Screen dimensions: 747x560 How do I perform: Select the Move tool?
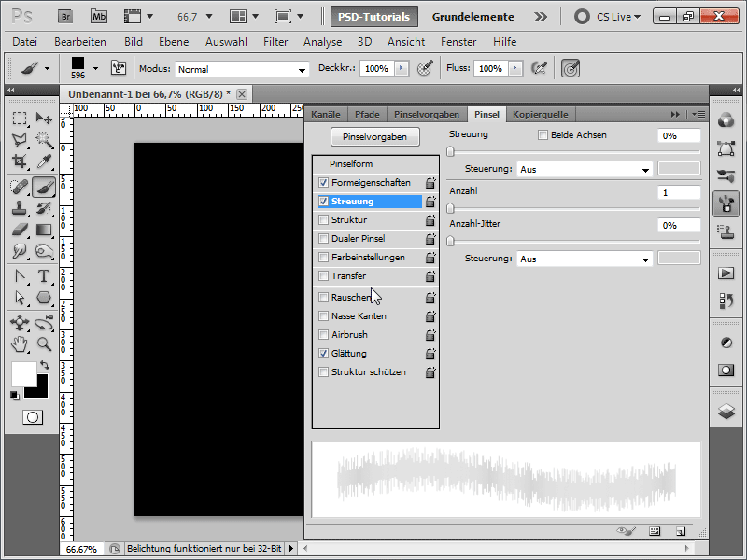[x=44, y=119]
